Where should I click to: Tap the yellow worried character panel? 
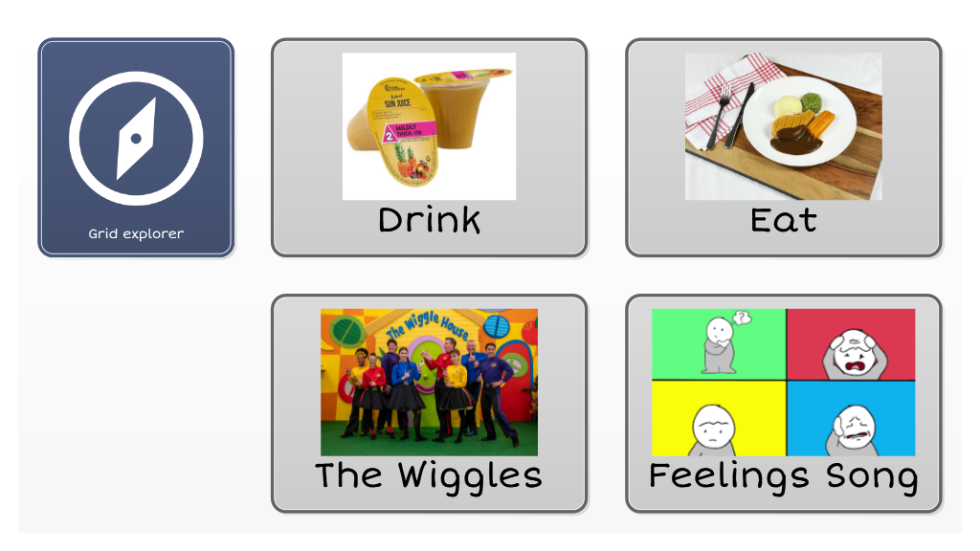tap(719, 419)
